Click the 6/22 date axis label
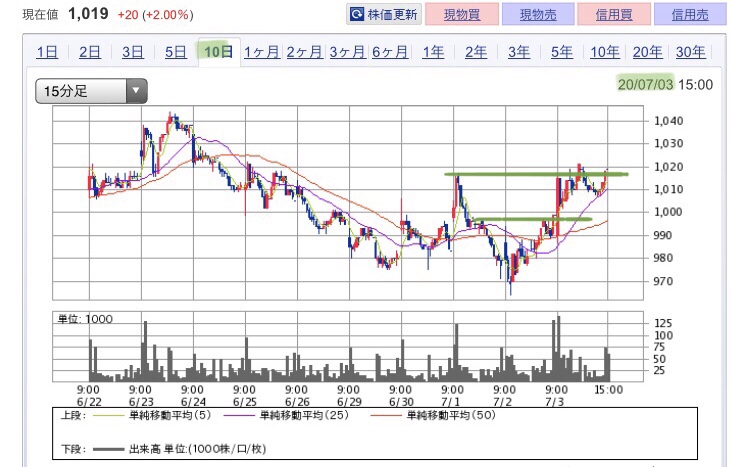Screen dimensions: 731x467 [89, 402]
